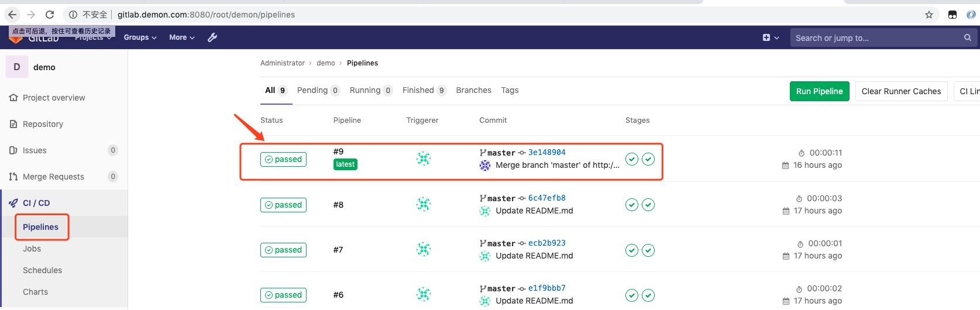Image resolution: width=980 pixels, height=310 pixels.
Task: Open the More dropdown in navbar
Action: pyautogui.click(x=181, y=37)
